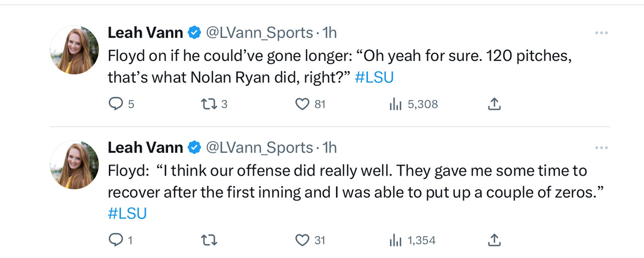The width and height of the screenshot is (644, 258).
Task: View analytics showing 1,354 views
Action: point(395,240)
